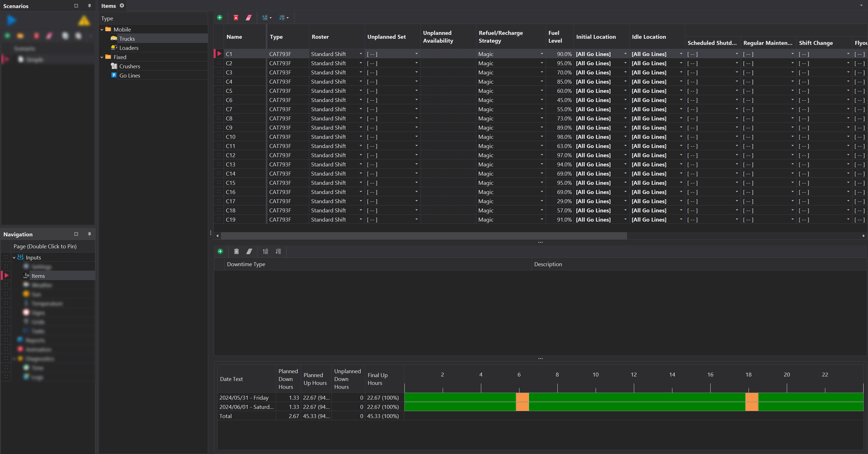
Task: Click the green add button above Downtime Type
Action: click(x=220, y=251)
